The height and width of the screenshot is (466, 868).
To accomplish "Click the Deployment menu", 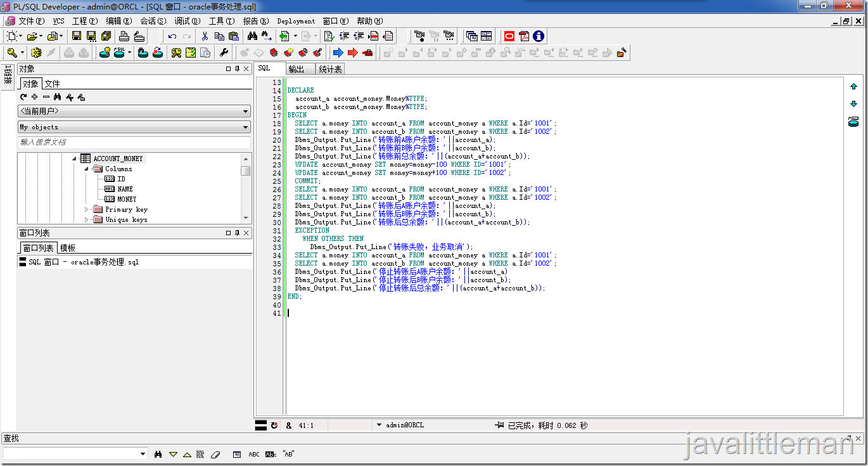I will pyautogui.click(x=296, y=21).
